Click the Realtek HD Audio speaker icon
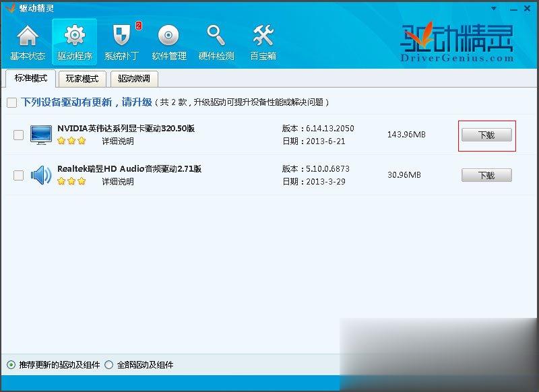This screenshot has width=539, height=392. click(42, 175)
